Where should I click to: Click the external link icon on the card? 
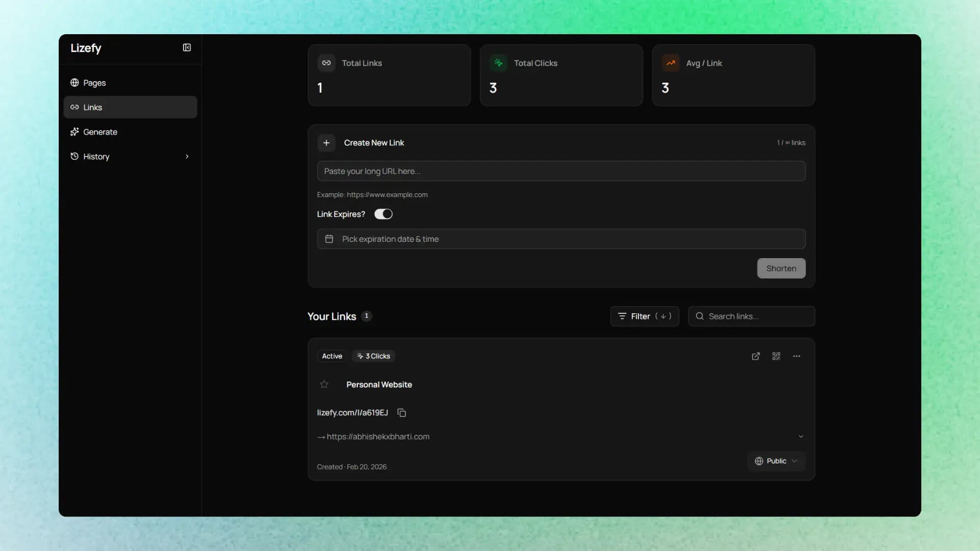pyautogui.click(x=755, y=356)
